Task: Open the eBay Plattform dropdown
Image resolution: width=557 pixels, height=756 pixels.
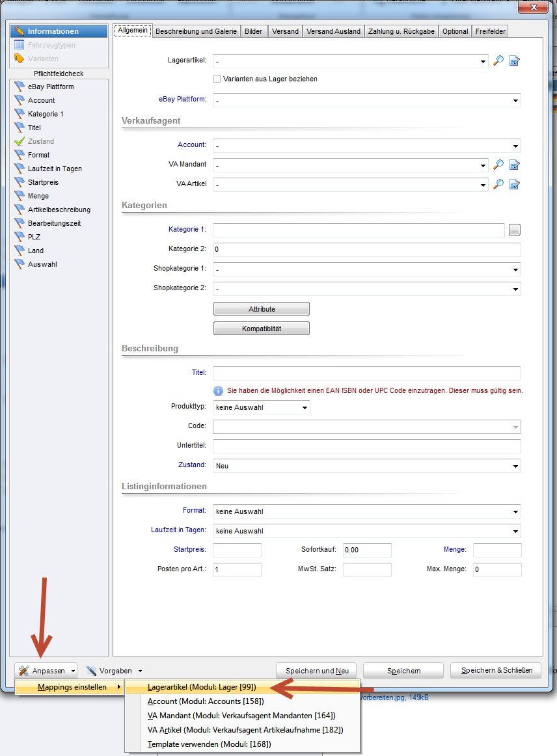Action: coord(515,100)
